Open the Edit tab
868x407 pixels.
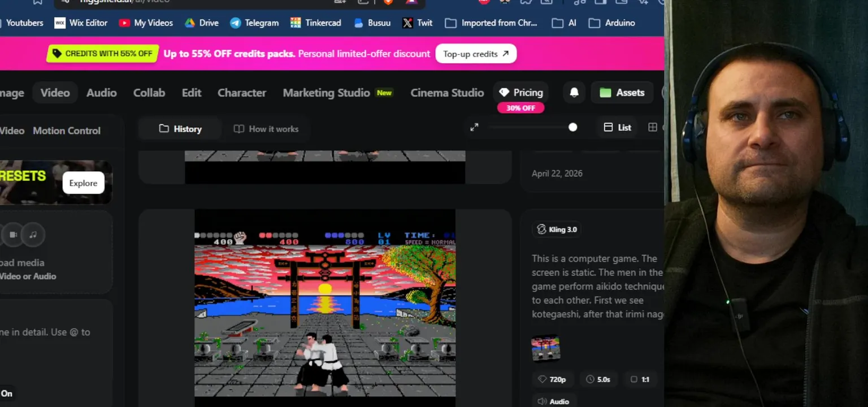192,93
